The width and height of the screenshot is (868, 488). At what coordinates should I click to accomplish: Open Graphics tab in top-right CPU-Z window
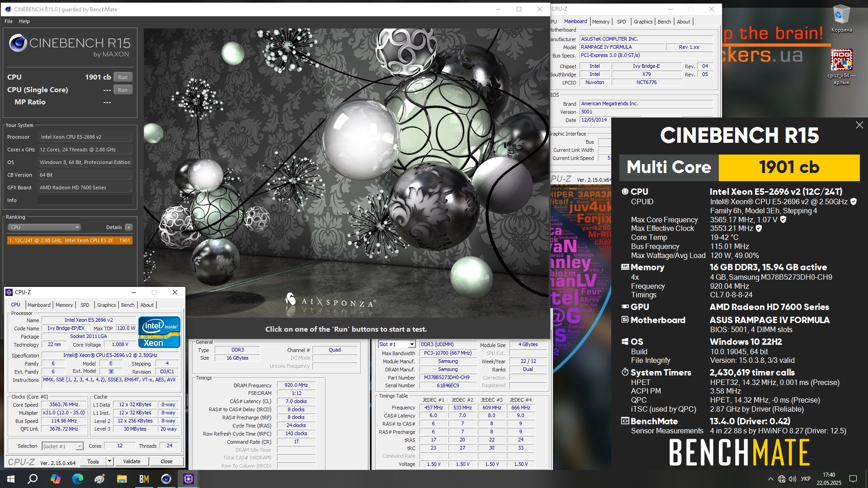pyautogui.click(x=643, y=22)
